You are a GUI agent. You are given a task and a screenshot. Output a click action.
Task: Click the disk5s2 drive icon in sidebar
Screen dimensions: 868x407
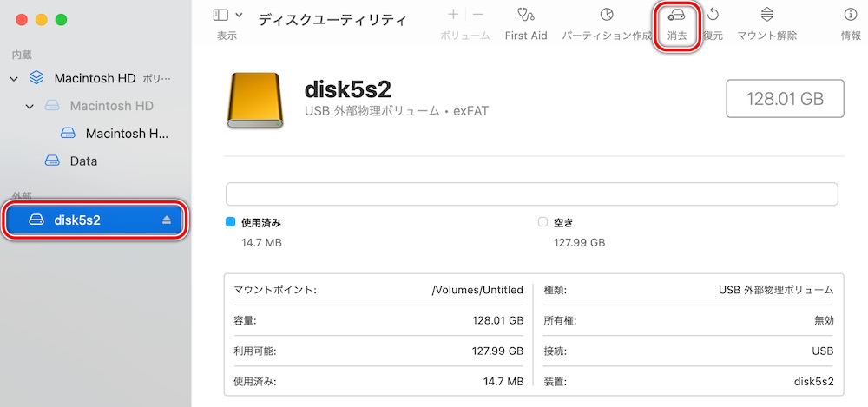(36, 220)
